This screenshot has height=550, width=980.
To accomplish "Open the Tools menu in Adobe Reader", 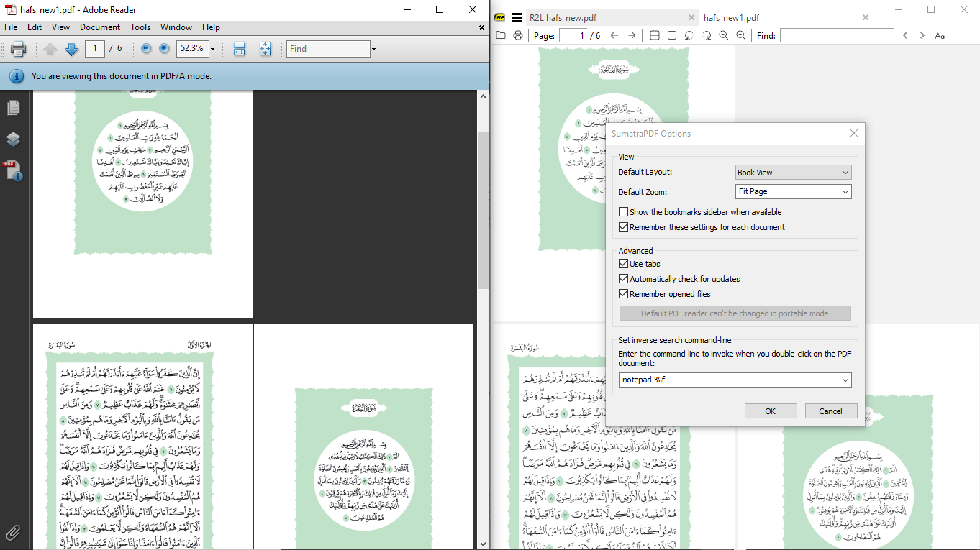I will click(x=140, y=27).
